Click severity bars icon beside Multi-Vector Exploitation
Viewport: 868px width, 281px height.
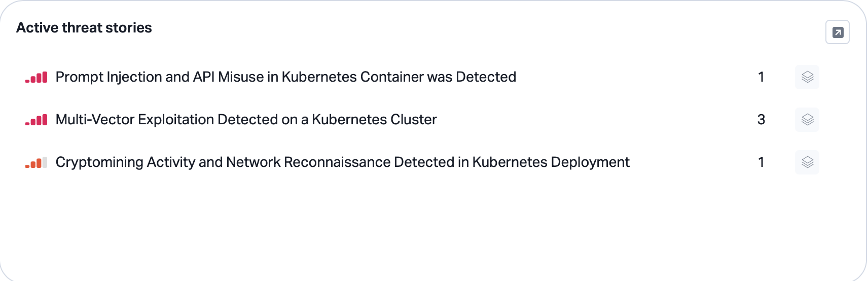[x=37, y=120]
